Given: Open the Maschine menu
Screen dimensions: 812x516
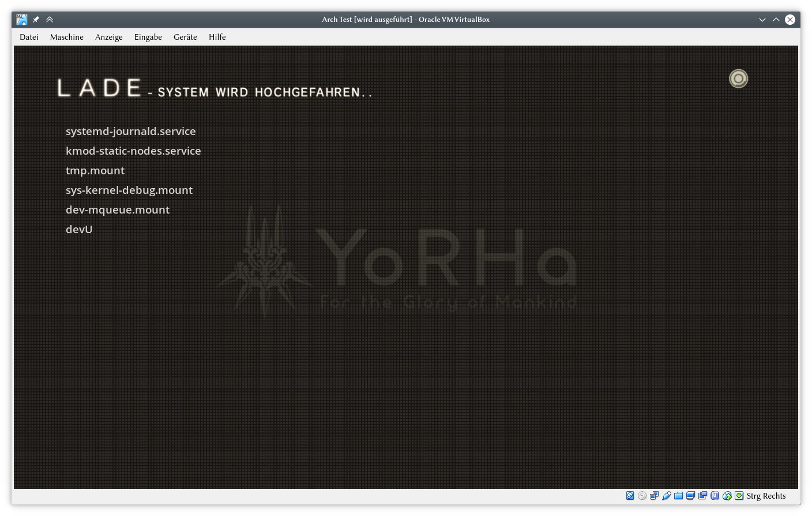Looking at the screenshot, I should pos(67,37).
